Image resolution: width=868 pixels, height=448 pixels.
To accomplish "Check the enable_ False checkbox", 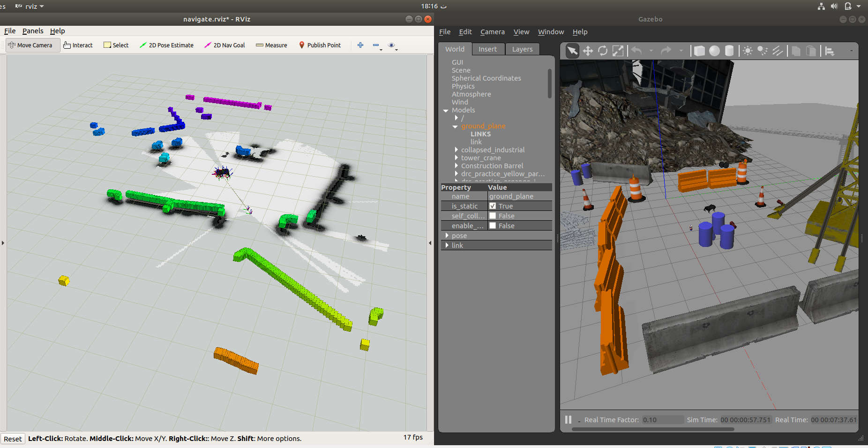I will tap(493, 225).
